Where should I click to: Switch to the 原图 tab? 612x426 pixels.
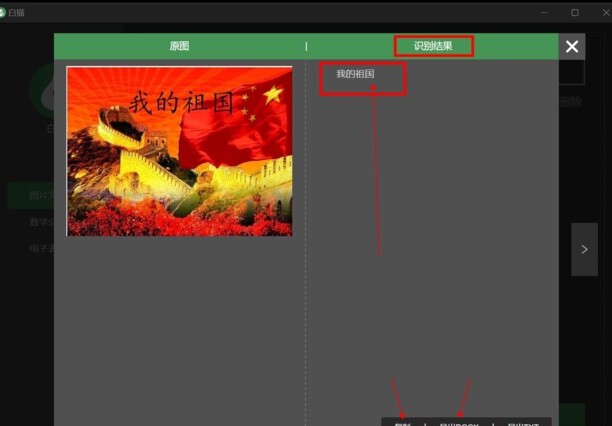(x=179, y=46)
